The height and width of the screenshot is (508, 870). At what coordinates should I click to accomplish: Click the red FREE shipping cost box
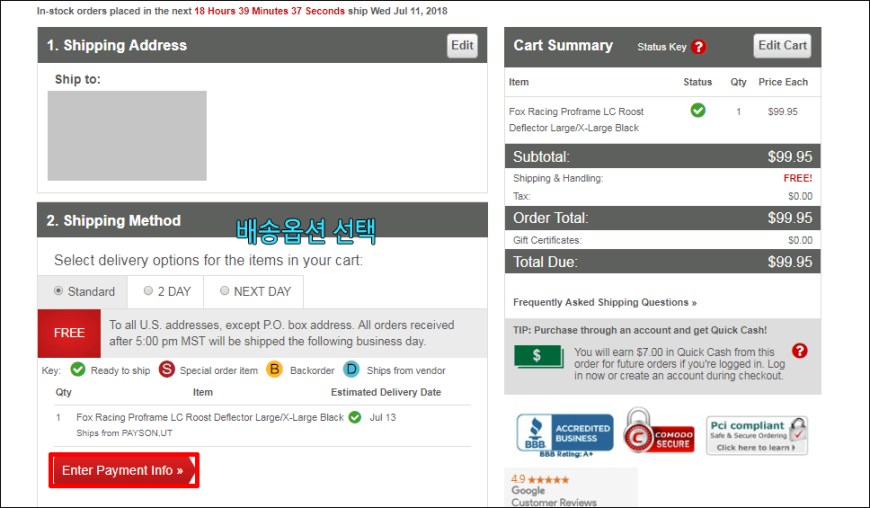69,333
